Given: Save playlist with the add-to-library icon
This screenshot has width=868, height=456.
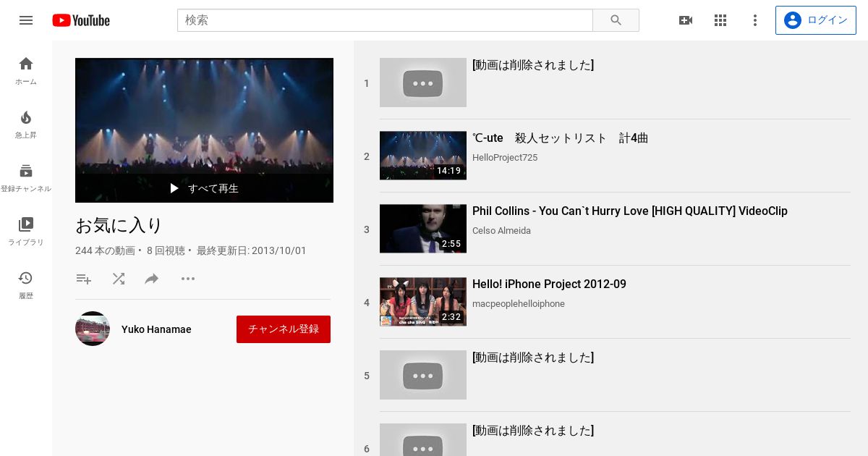Looking at the screenshot, I should 84,279.
